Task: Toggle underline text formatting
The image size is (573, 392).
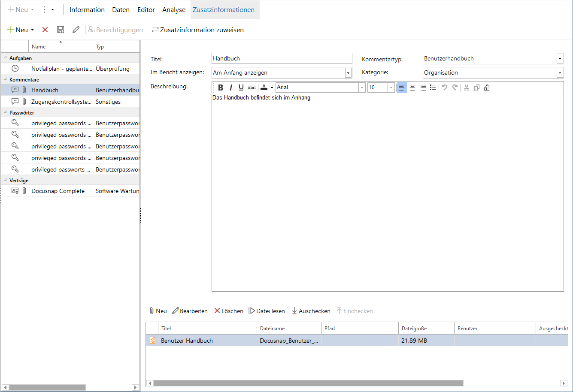Action: 241,87
